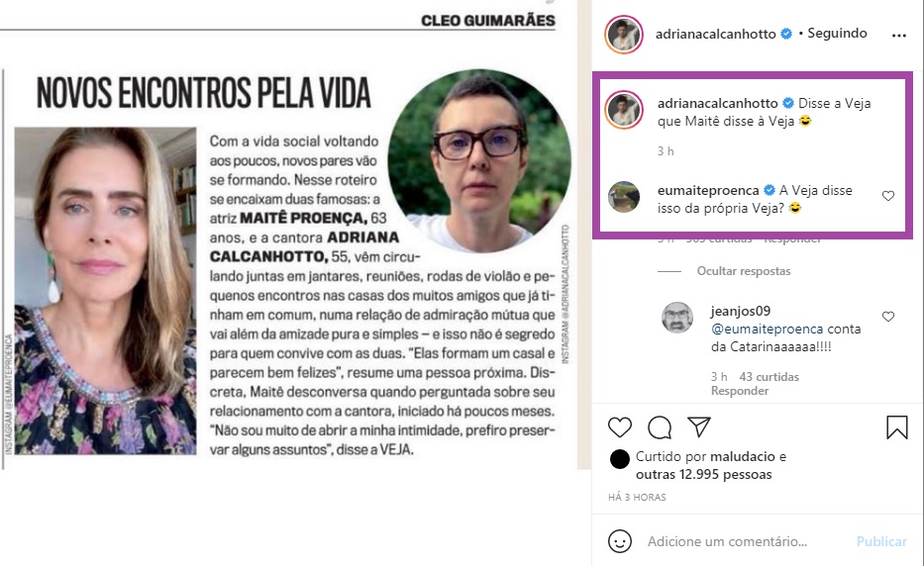The height and width of the screenshot is (566, 924).
Task: Open adrianacalcanhotto header profile picture
Action: [624, 35]
